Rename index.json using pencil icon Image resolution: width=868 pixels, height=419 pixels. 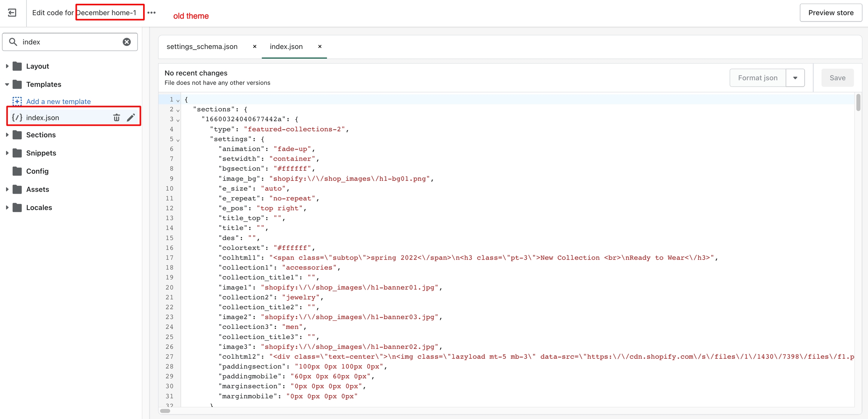[x=131, y=118]
